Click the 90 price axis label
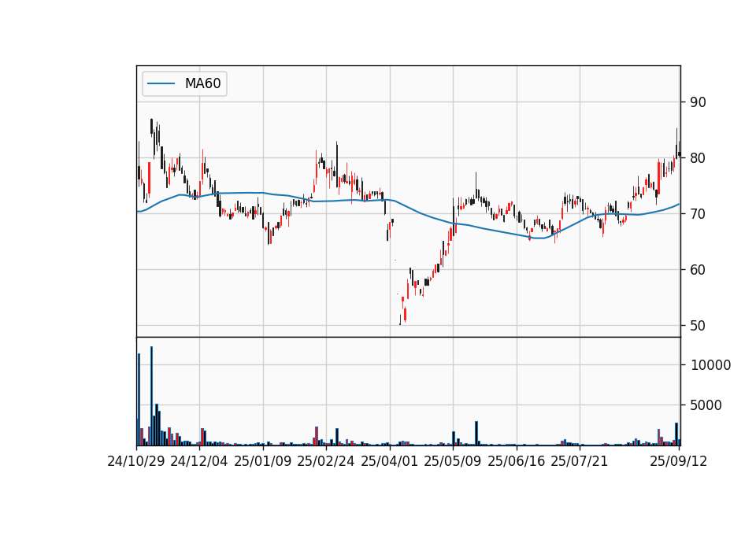This screenshot has height=543, width=756. pos(699,102)
